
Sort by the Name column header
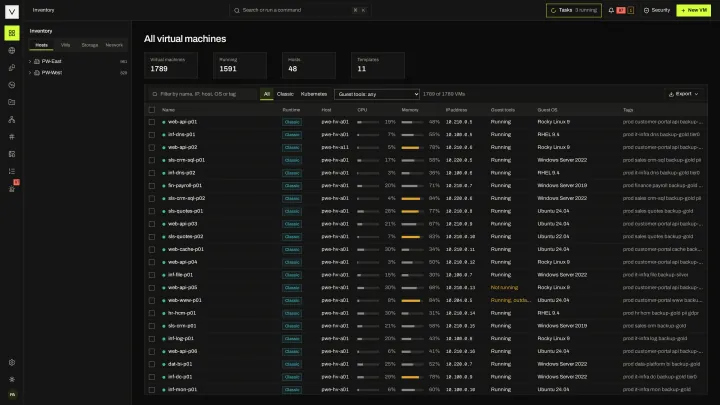pos(169,110)
